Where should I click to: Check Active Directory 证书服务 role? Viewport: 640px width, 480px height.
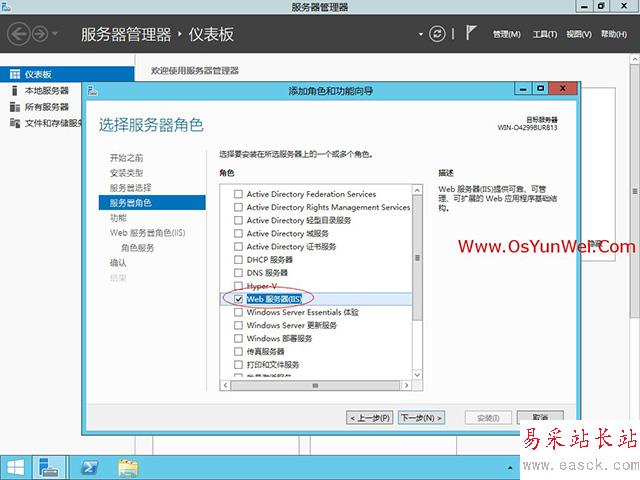coord(238,247)
